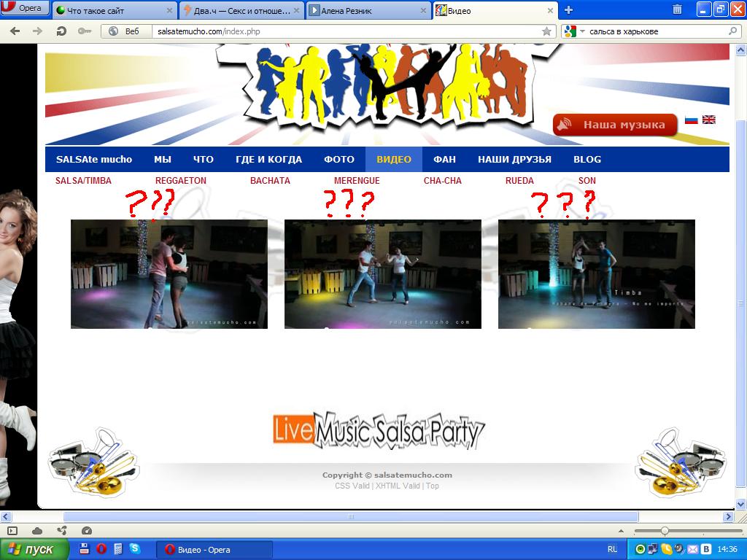Viewport: 747px width, 560px height.
Task: Select the CHA-CHA video category
Action: [x=443, y=181]
